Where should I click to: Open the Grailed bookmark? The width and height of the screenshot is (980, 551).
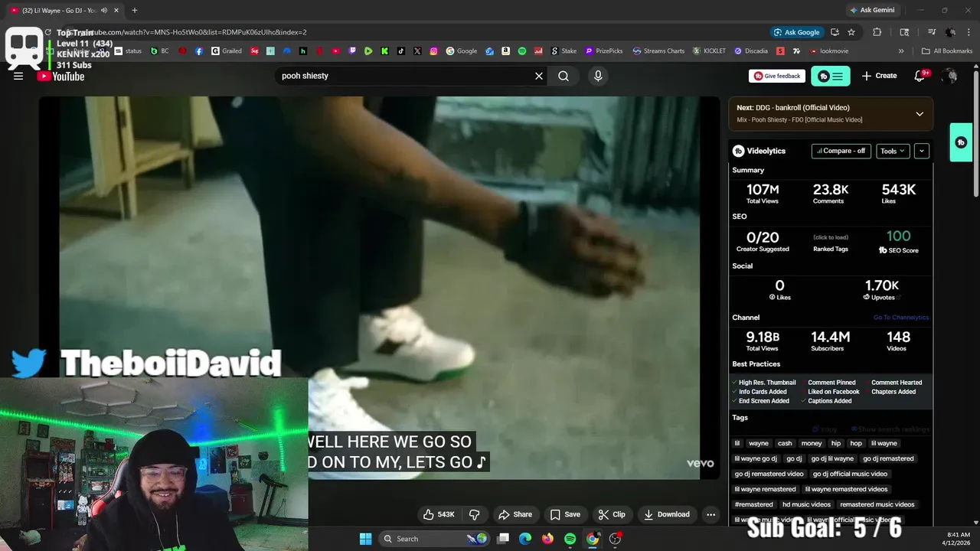[227, 51]
